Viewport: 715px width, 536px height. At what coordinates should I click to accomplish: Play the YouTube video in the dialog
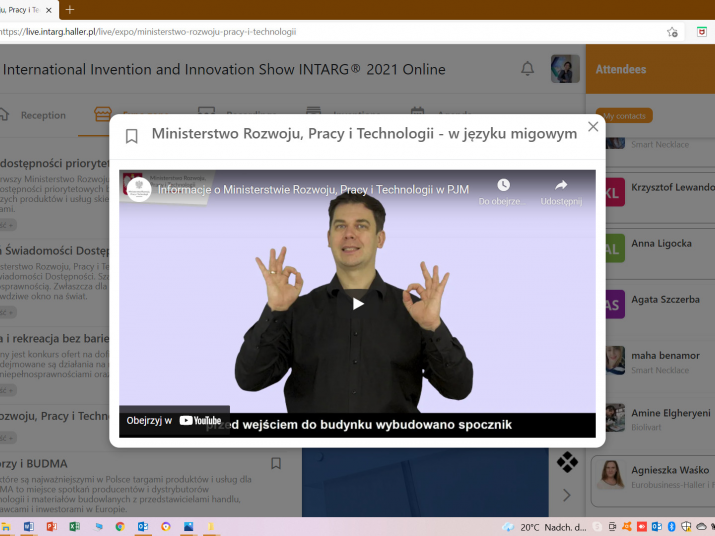(x=357, y=304)
